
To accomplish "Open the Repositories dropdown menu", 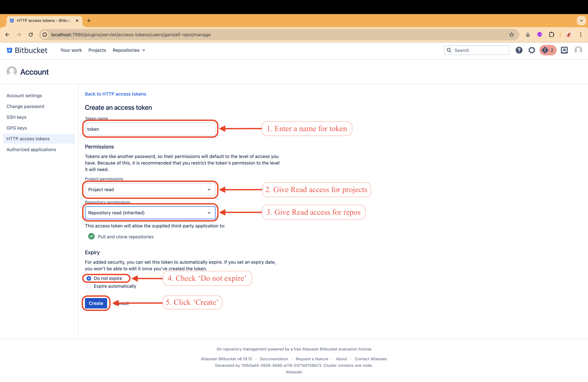I will pyautogui.click(x=129, y=50).
